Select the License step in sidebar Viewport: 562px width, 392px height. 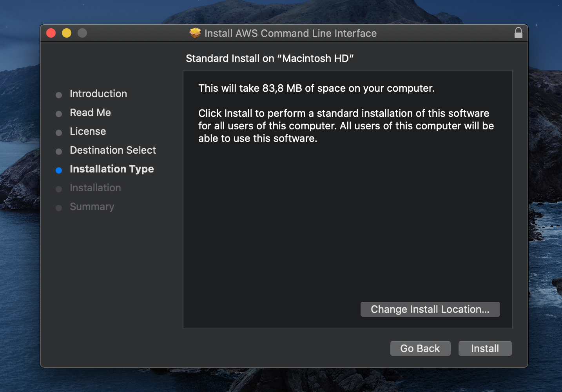88,131
